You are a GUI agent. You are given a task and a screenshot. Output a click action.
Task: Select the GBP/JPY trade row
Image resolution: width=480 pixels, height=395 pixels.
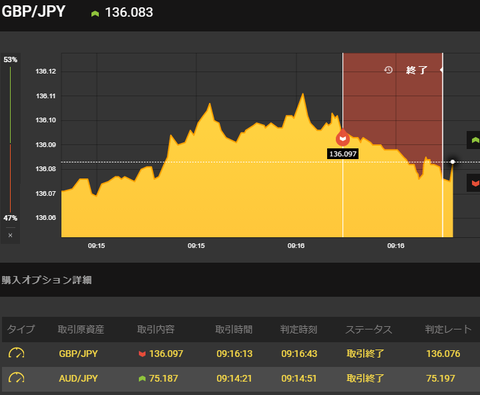coord(240,353)
